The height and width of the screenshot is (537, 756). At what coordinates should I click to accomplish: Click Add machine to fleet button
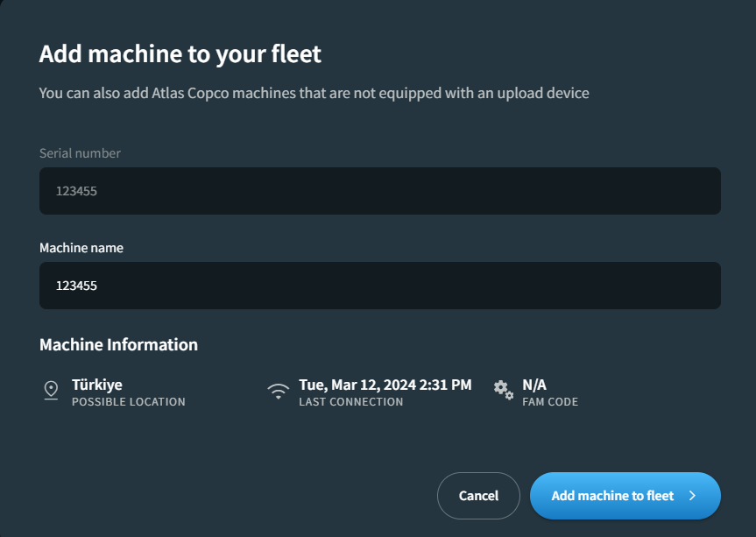tap(613, 496)
